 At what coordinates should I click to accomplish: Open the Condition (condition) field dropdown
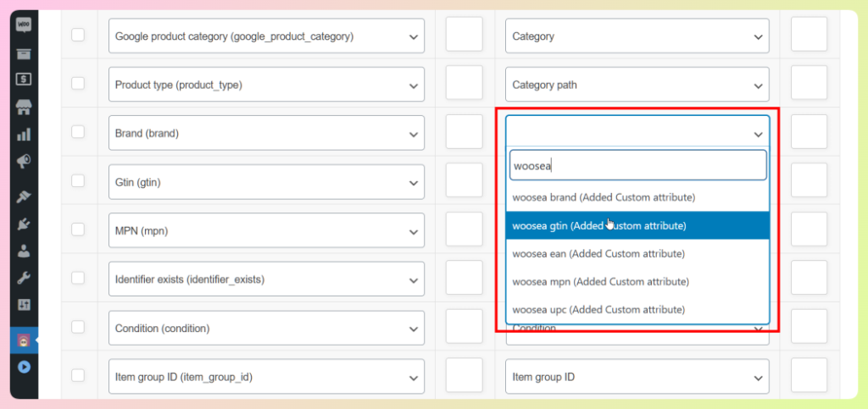tap(266, 328)
